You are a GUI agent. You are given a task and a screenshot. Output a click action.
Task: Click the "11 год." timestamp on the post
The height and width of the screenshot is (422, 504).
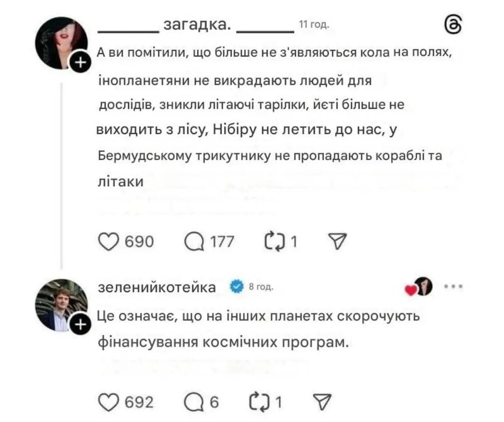click(314, 25)
